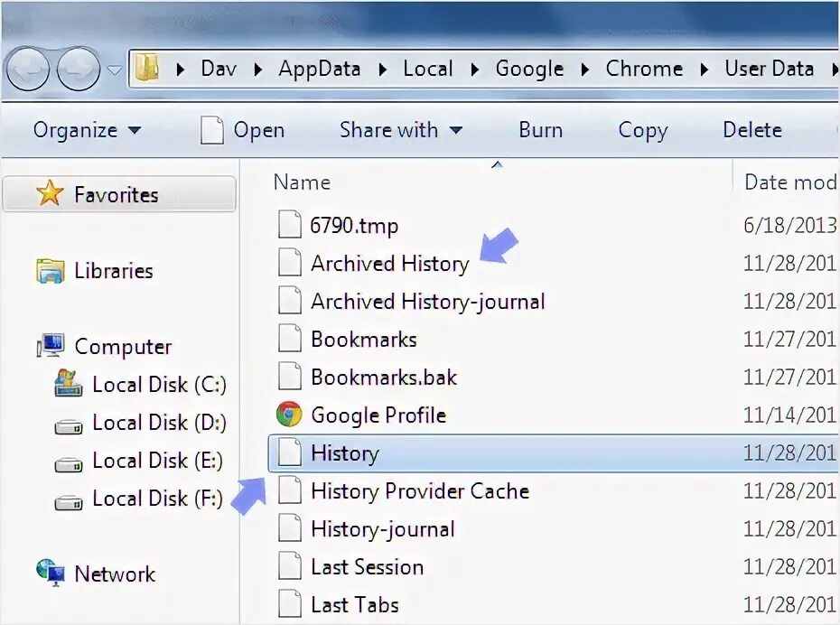Click the folder icon in address bar
Screen dimensions: 840x625
[148, 69]
